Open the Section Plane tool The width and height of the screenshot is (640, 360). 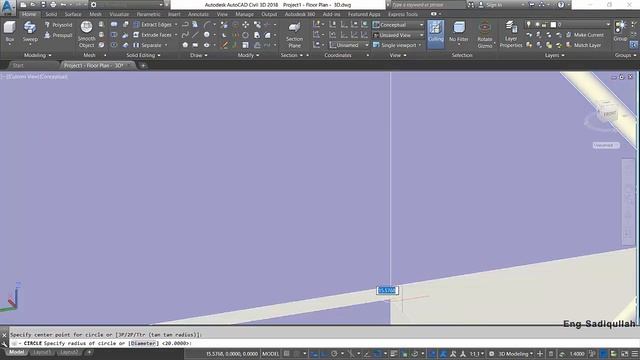coord(294,34)
